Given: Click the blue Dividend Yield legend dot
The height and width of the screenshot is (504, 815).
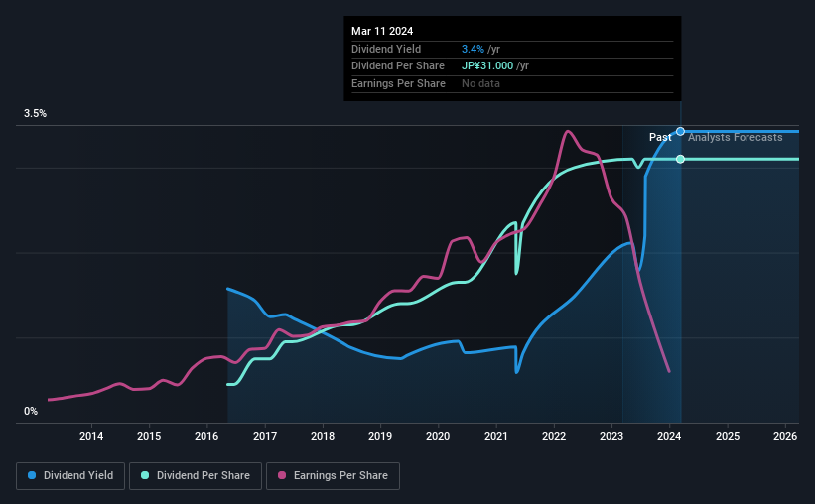Looking at the screenshot, I should click(32, 475).
